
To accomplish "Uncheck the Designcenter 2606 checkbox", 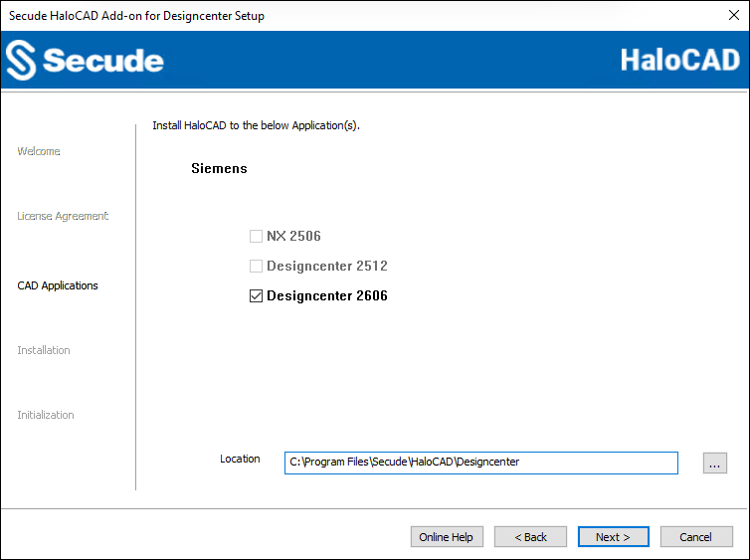I will 256,296.
